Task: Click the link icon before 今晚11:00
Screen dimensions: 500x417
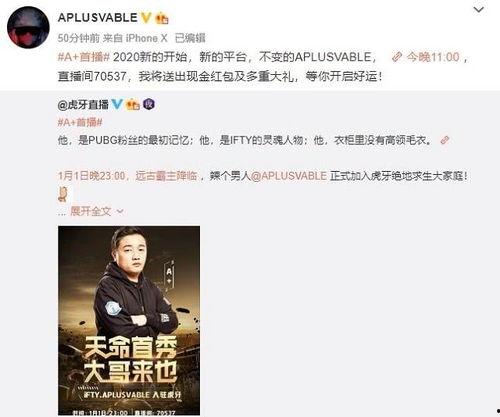Action: tap(397, 57)
